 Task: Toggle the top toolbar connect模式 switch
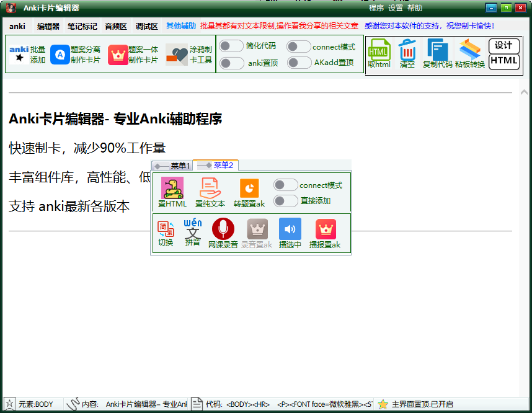click(x=299, y=47)
